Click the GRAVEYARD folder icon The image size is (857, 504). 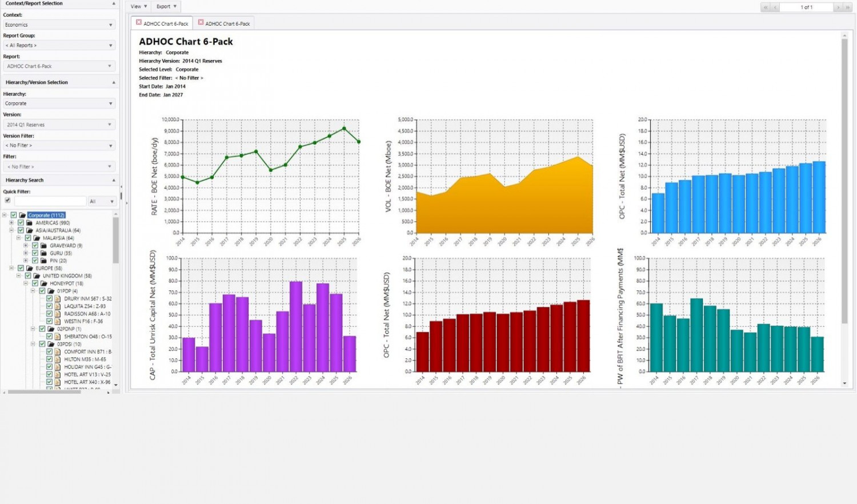(43, 246)
